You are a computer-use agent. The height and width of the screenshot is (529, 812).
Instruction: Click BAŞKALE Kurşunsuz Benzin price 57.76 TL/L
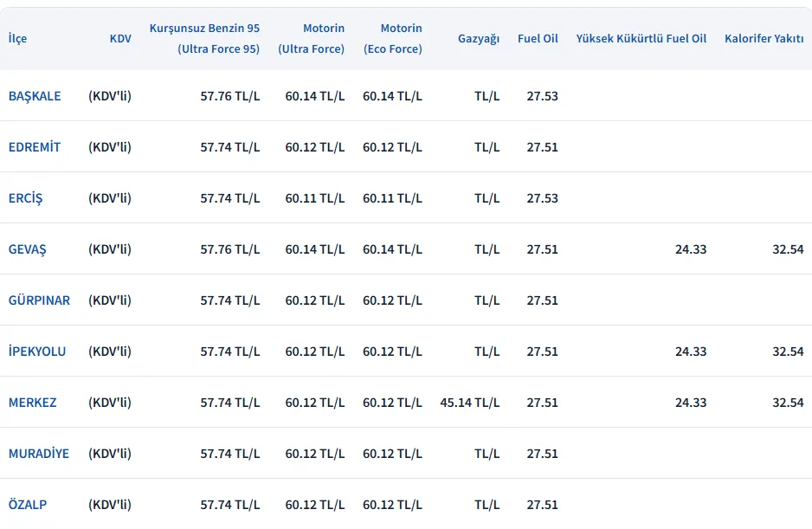coord(229,96)
